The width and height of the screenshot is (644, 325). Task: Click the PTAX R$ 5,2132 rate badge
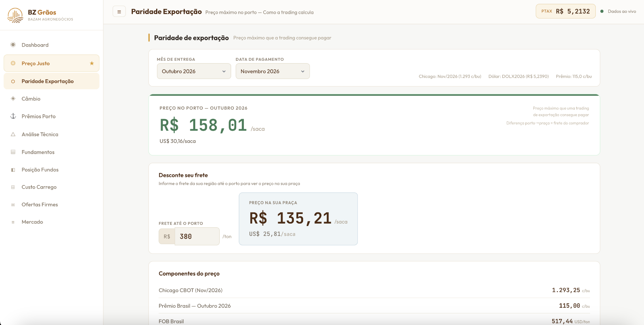click(x=566, y=11)
